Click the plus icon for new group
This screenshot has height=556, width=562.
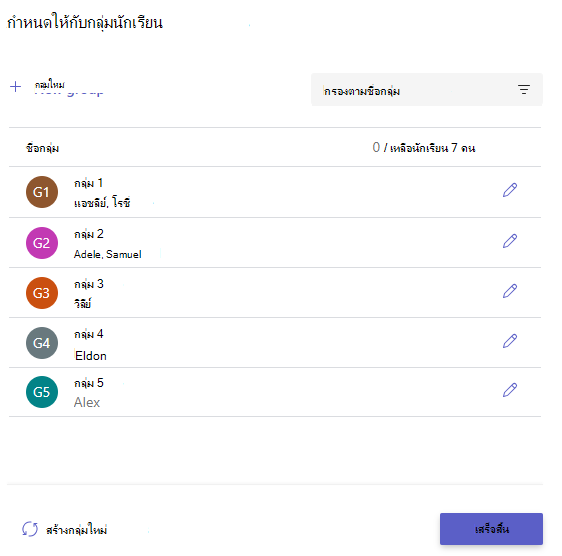15,86
